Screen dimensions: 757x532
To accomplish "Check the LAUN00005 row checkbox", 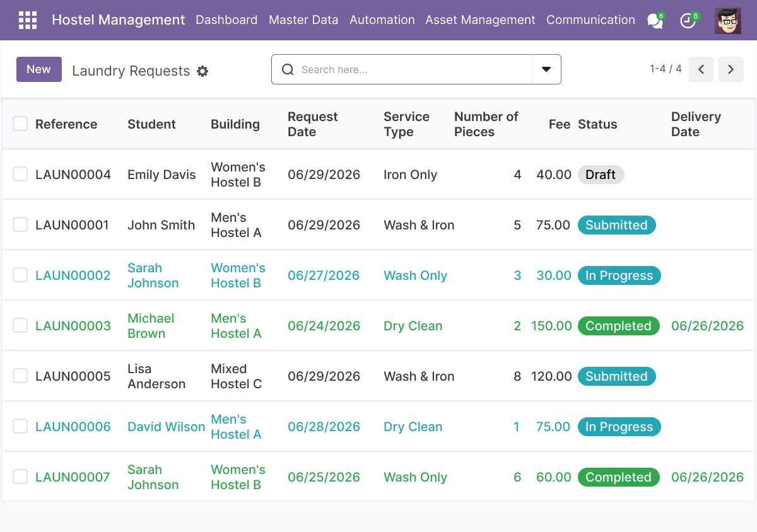I will 20,376.
